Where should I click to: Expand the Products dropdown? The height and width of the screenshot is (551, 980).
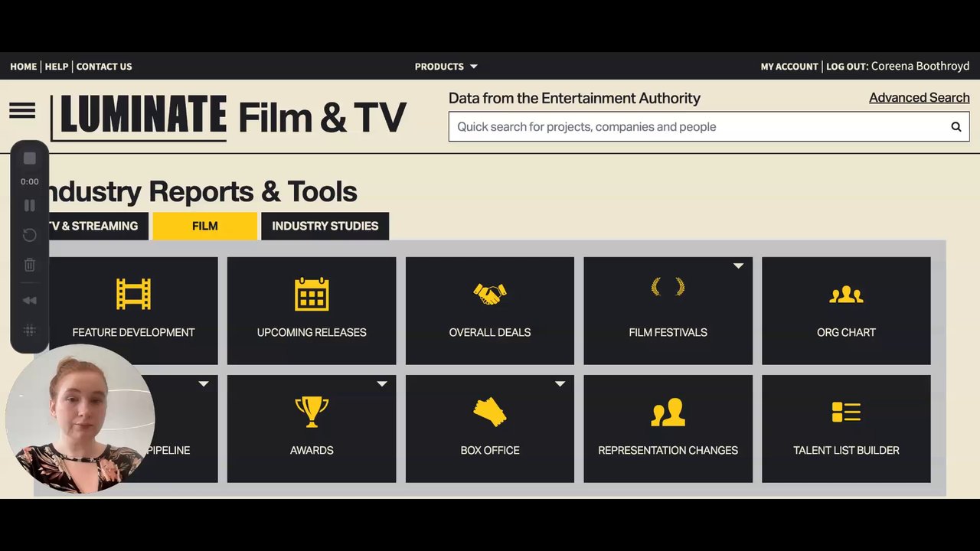pyautogui.click(x=446, y=67)
